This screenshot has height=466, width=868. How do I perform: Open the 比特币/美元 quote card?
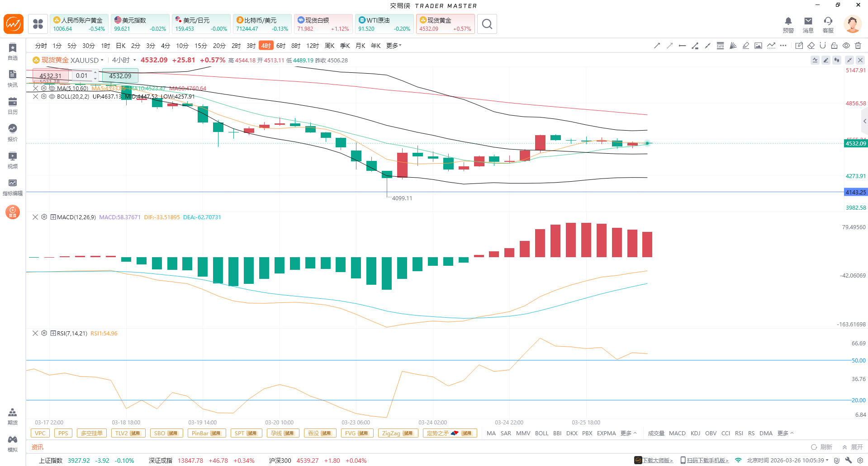(x=262, y=24)
